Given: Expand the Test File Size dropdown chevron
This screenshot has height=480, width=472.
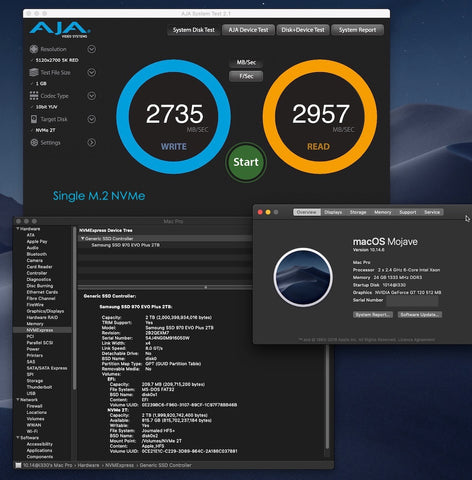Looking at the screenshot, I should [92, 72].
